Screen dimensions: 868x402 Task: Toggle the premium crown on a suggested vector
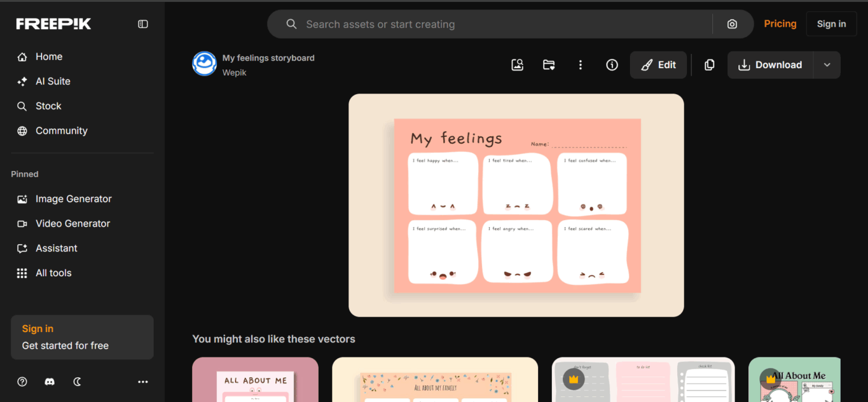(573, 378)
